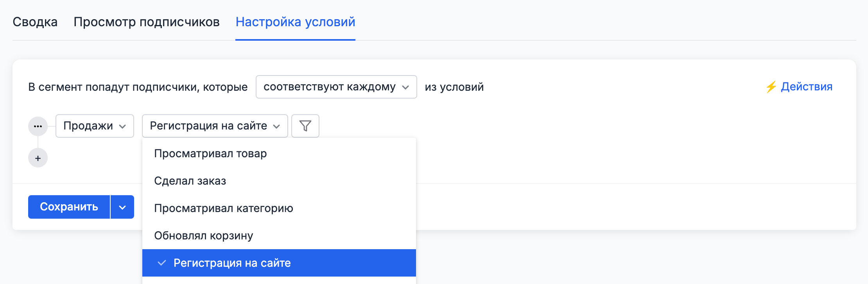Screen dimensions: 868x284
Task: Choose Сделал заказ in the dropdown list
Action: pyautogui.click(x=190, y=181)
